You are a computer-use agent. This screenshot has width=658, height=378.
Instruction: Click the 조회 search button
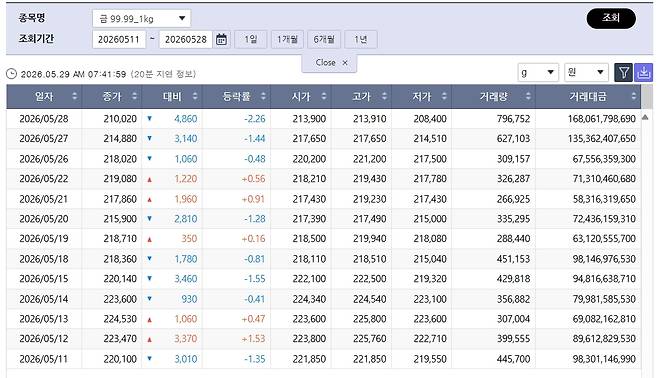point(611,18)
